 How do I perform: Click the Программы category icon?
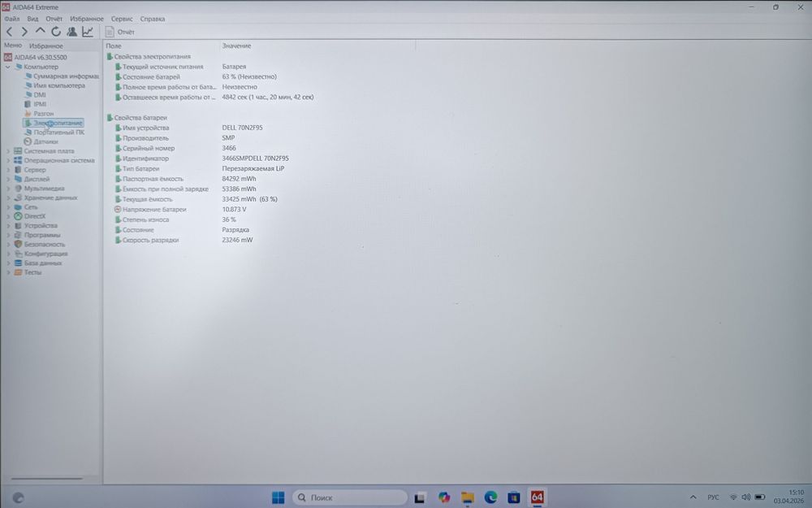click(x=18, y=236)
